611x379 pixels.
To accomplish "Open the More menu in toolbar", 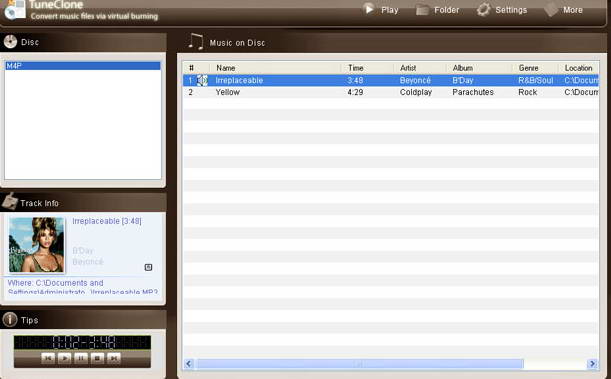I will point(563,10).
